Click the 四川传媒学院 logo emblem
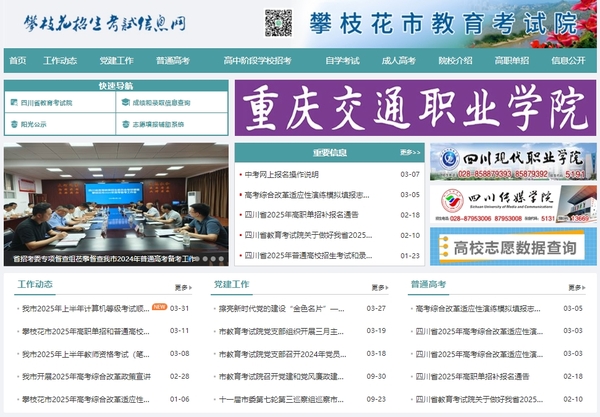The image size is (600, 417). 452,201
